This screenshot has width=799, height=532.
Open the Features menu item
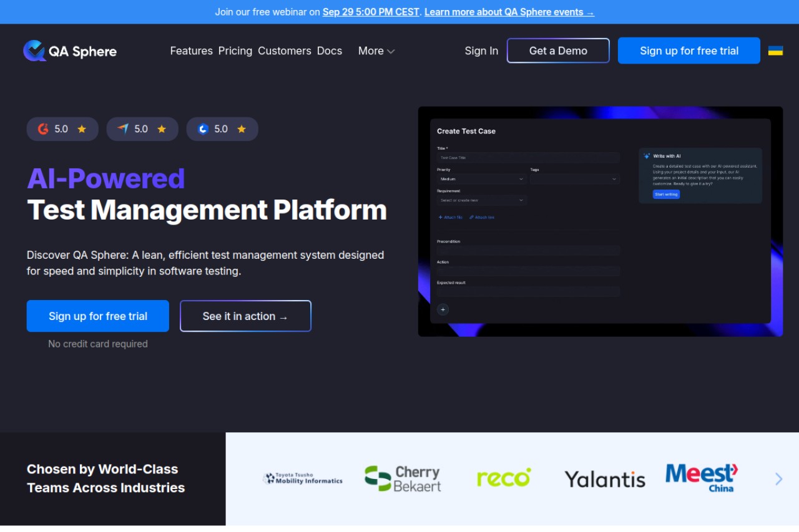tap(191, 51)
